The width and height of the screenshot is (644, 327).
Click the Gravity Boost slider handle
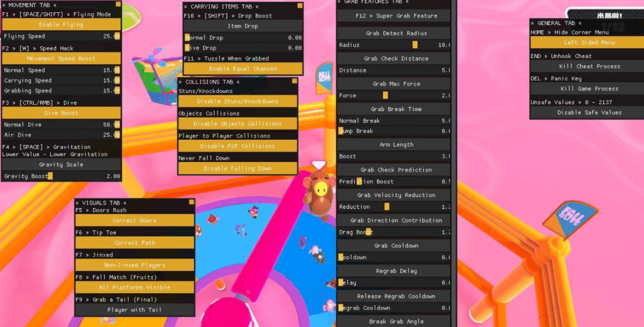50,176
